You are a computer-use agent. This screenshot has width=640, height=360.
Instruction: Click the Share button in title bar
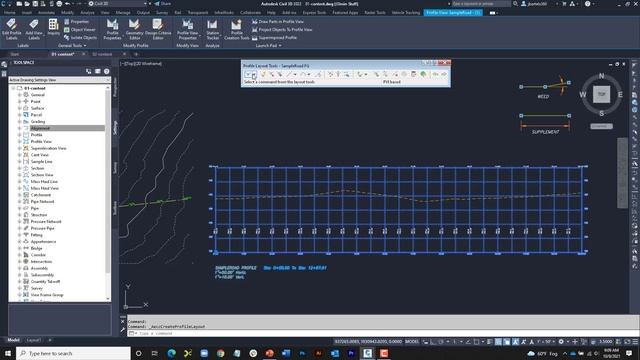(162, 4)
